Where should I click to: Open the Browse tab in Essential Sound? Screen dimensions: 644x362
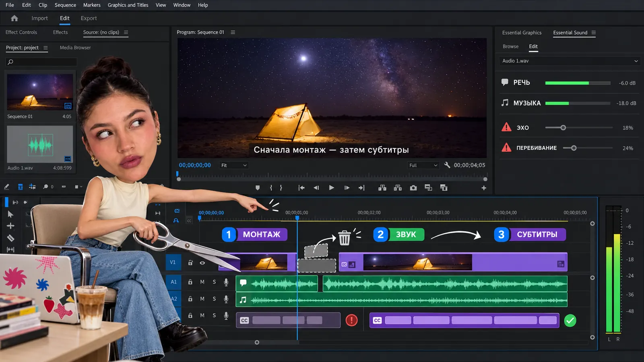click(510, 46)
